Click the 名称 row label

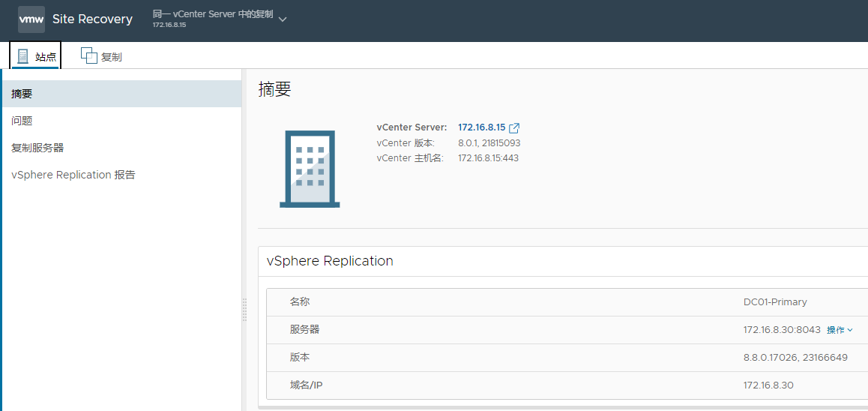click(x=300, y=302)
